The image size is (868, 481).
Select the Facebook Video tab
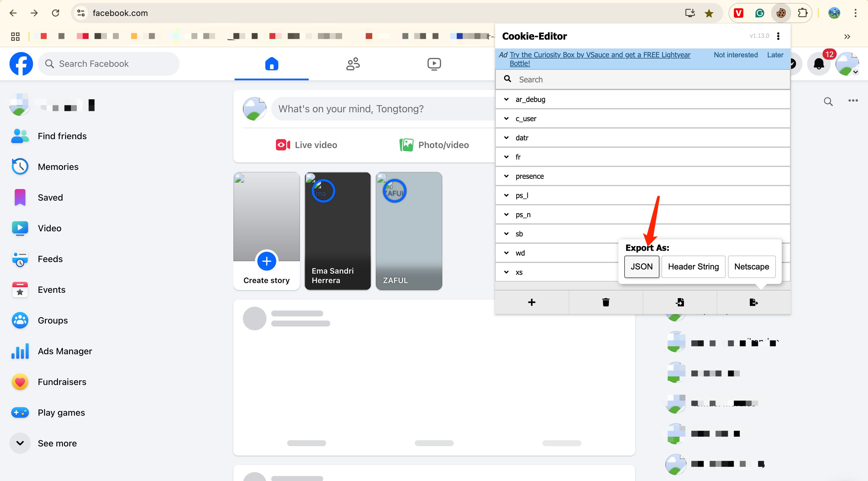[x=434, y=64]
